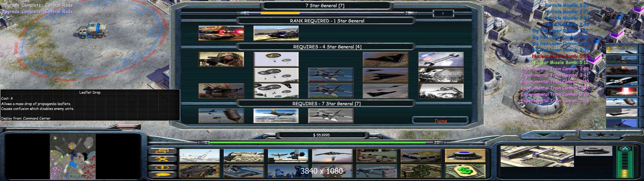The width and height of the screenshot is (644, 181).
Task: Build the green dollar supply center icon
Action: [x=421, y=171]
